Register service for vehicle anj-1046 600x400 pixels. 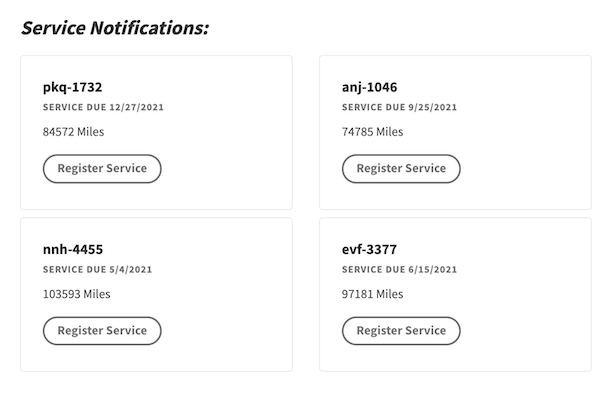401,168
